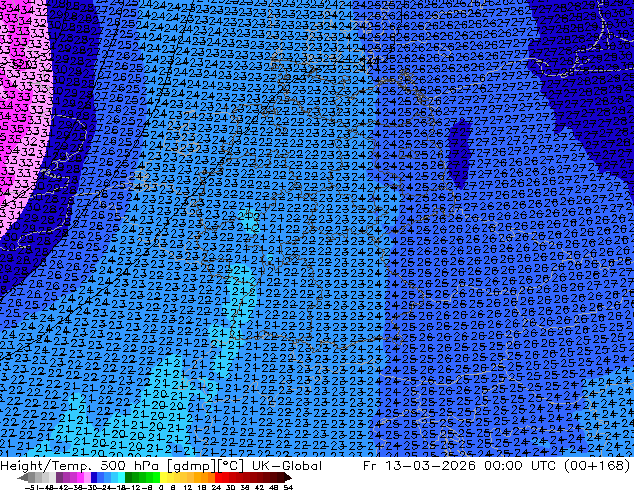Click the dark navy blue legend swatch
Screen dimensions: 634x490
(x=94, y=477)
